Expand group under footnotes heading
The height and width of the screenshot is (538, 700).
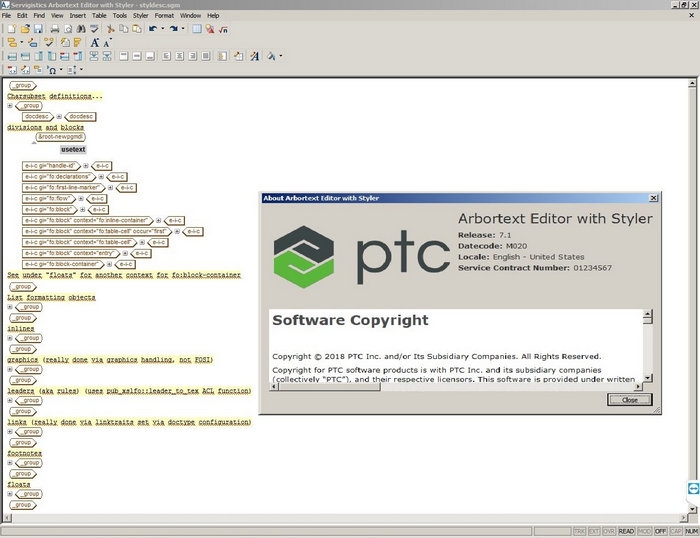tap(10, 463)
